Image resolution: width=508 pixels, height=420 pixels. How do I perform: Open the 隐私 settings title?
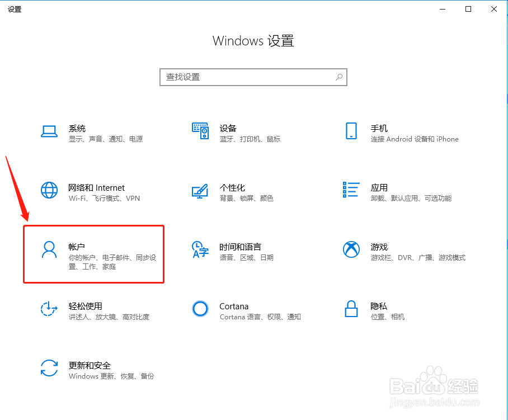(x=379, y=306)
